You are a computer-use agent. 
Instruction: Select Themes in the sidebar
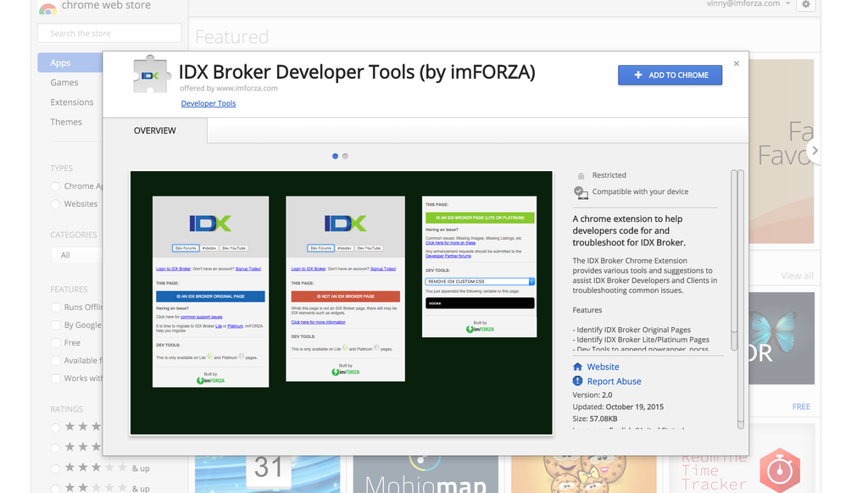[66, 122]
